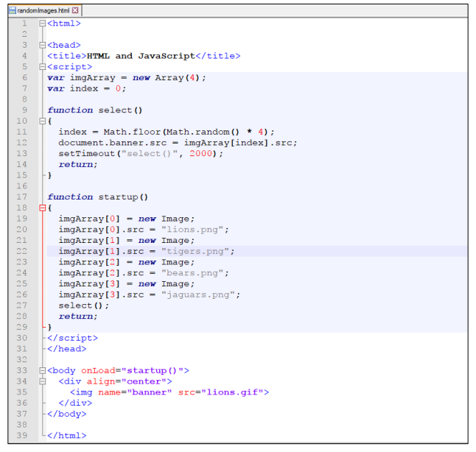The height and width of the screenshot is (452, 476).
Task: Click 'imgArray[0] = new Image;' line
Action: (x=126, y=219)
